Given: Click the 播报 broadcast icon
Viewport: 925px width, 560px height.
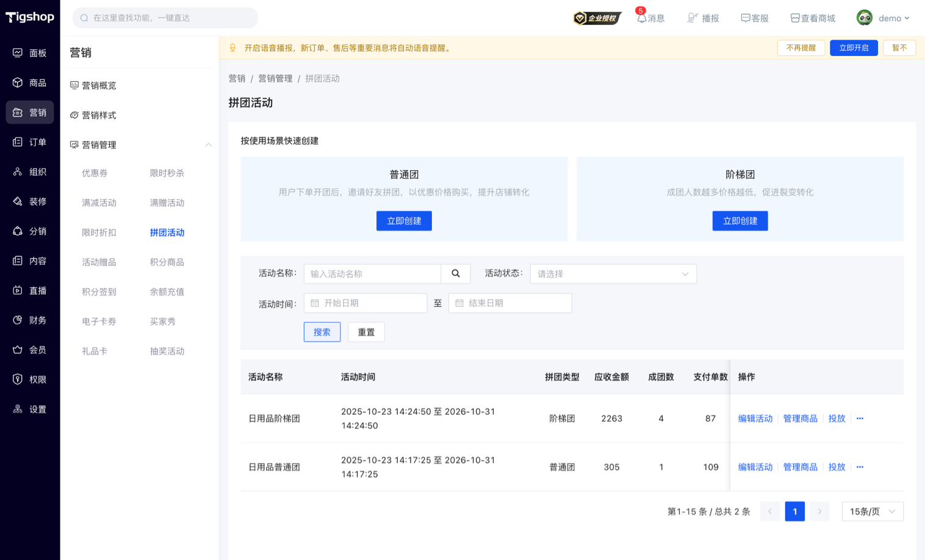Looking at the screenshot, I should click(x=692, y=18).
